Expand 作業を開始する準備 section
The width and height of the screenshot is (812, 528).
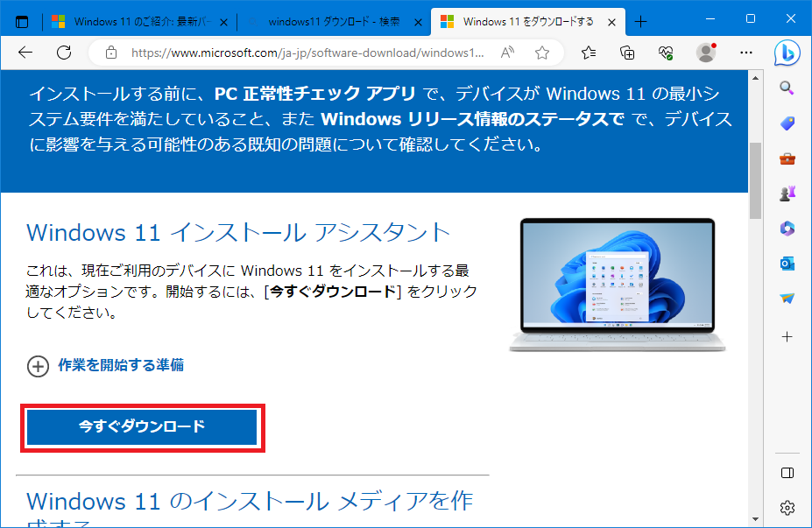tap(105, 365)
